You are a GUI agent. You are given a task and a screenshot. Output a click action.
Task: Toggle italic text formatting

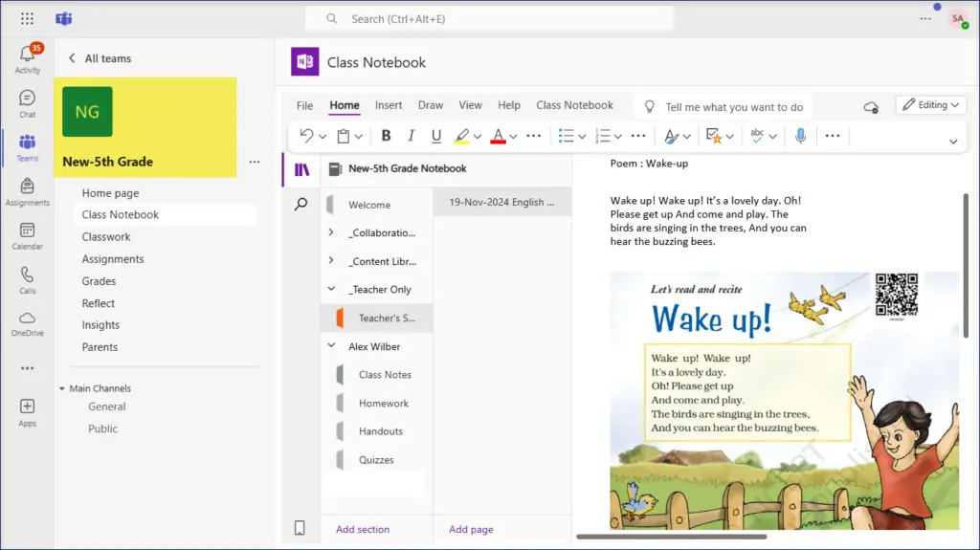412,136
